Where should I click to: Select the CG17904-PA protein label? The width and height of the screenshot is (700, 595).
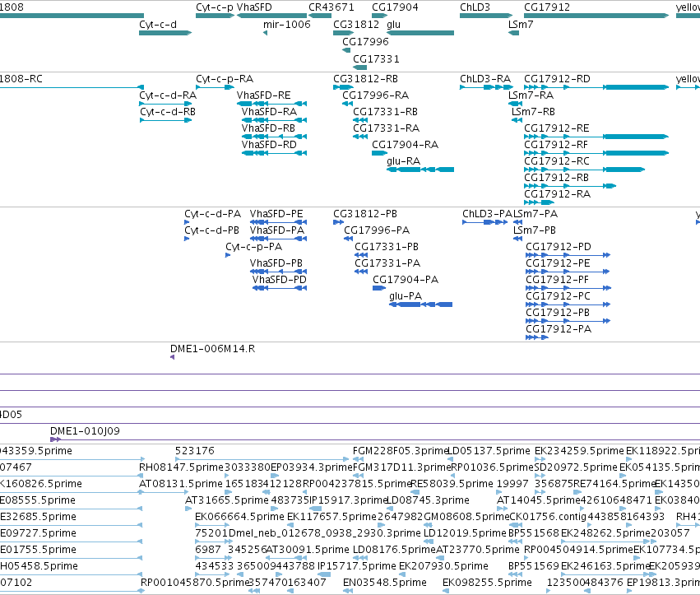[406, 280]
